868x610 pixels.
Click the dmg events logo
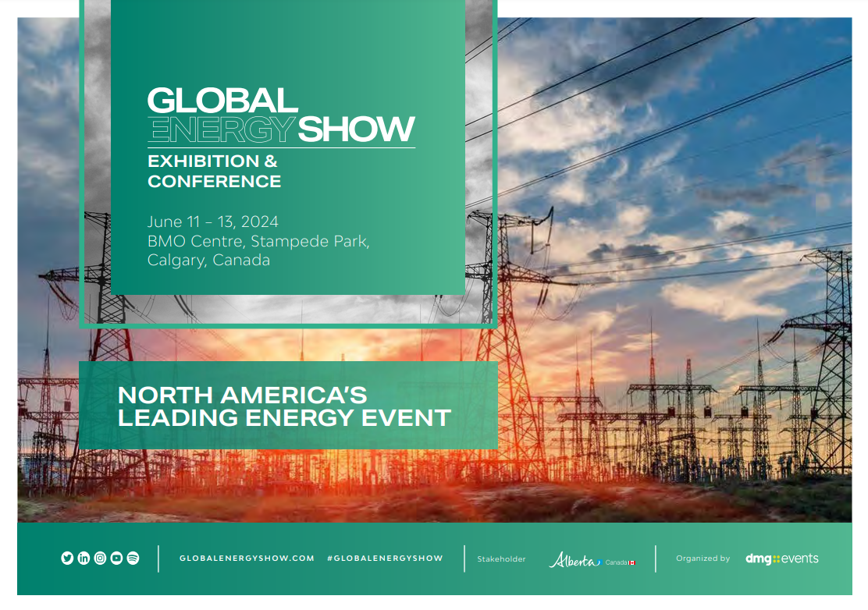point(781,559)
